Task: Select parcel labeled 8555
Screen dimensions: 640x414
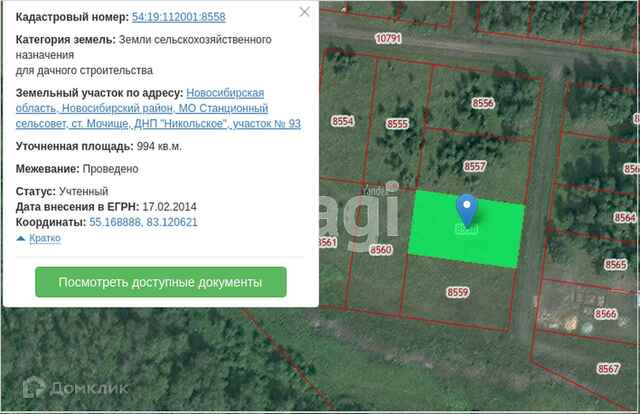Action: pyautogui.click(x=397, y=124)
